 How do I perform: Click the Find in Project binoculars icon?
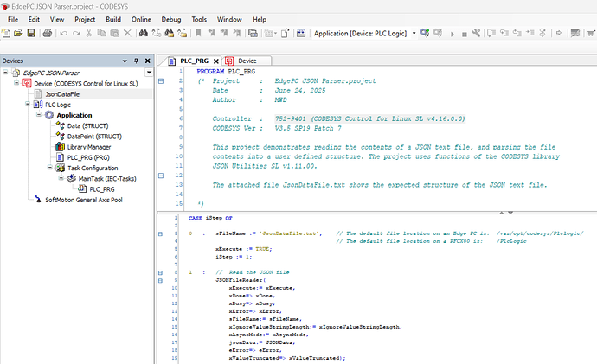pyautogui.click(x=169, y=33)
